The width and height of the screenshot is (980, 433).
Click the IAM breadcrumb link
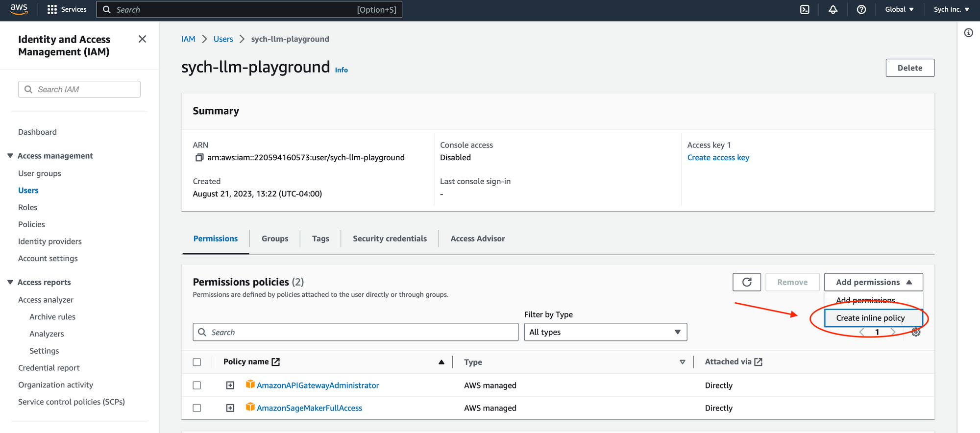[x=188, y=39]
